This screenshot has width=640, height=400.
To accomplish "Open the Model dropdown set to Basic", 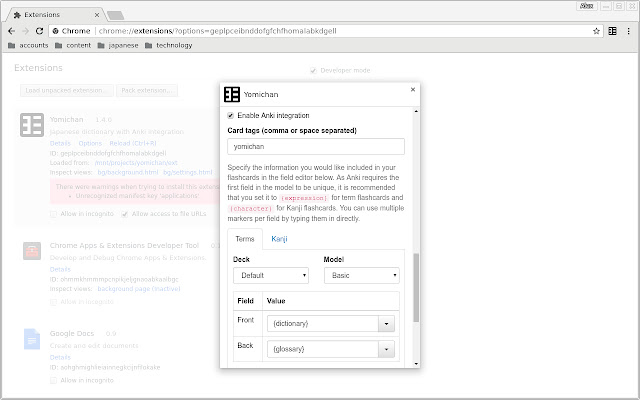I will pos(361,275).
